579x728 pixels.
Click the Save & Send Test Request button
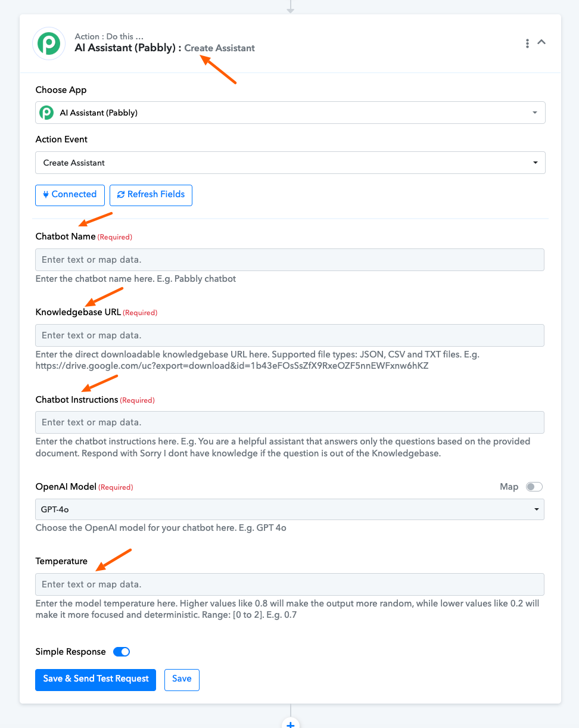tap(95, 680)
